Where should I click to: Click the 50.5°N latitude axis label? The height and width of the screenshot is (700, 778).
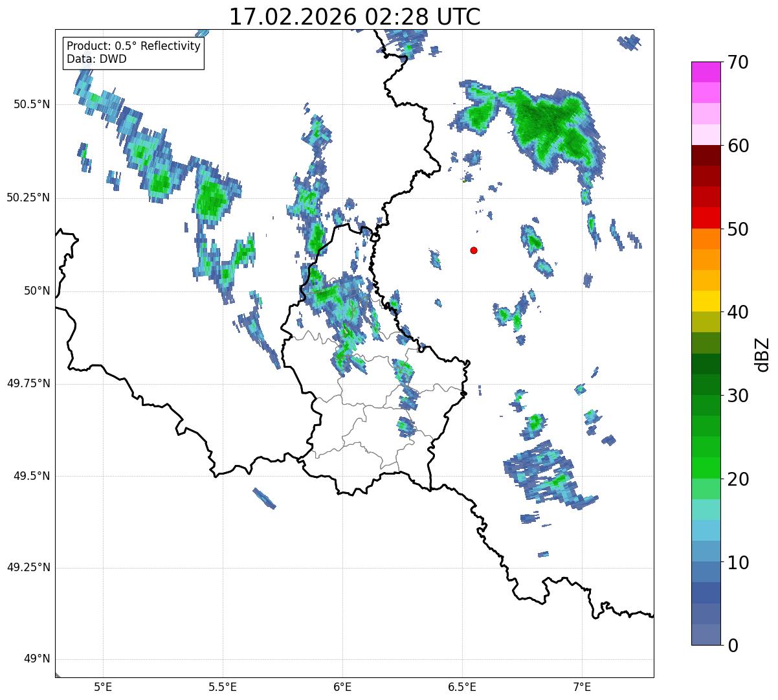point(28,104)
